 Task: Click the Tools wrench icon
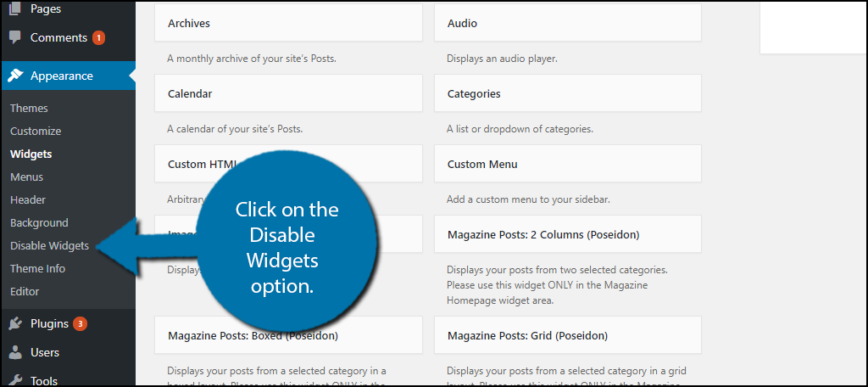pyautogui.click(x=15, y=380)
